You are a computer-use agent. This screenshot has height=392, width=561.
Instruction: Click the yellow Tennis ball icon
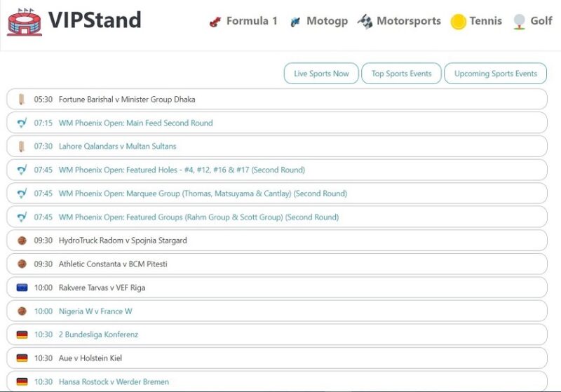point(459,22)
